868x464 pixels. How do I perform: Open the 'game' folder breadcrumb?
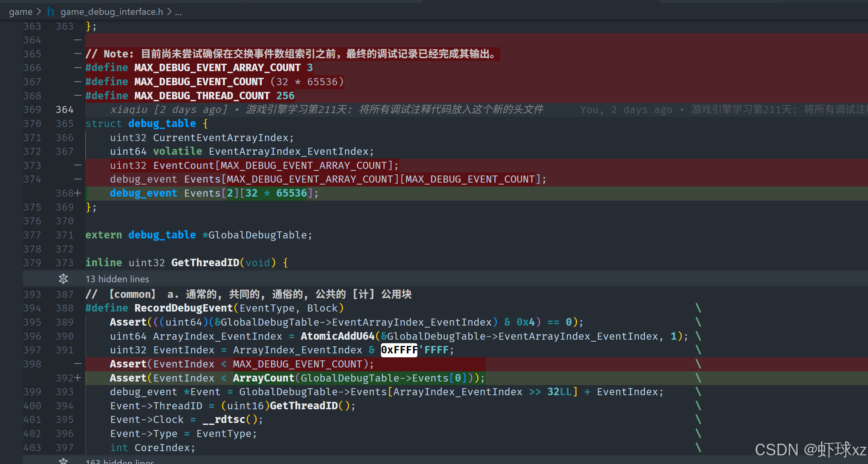click(x=20, y=12)
